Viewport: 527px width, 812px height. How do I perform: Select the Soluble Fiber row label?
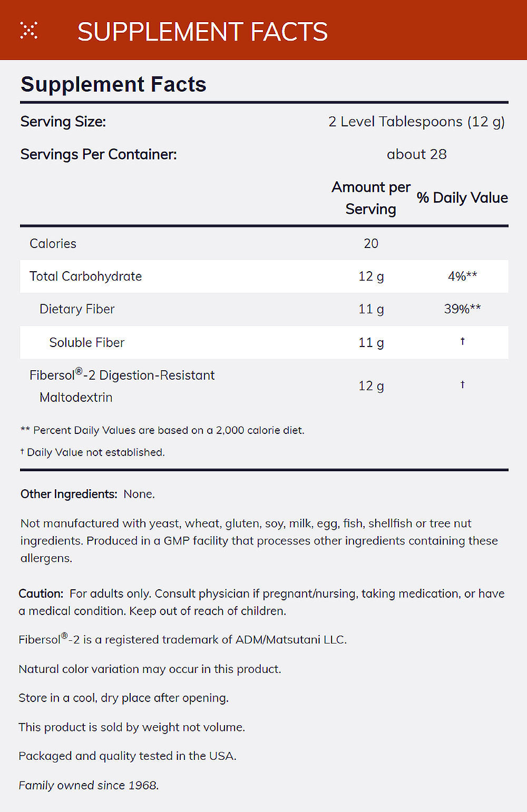click(86, 343)
